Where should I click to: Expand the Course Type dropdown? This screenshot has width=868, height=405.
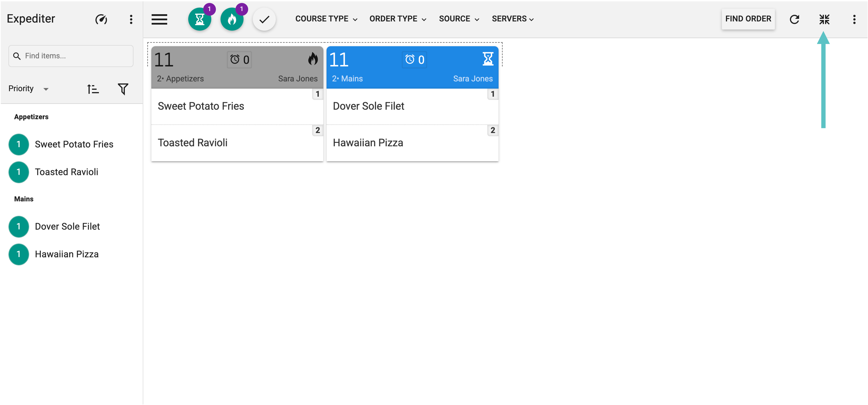click(x=326, y=19)
